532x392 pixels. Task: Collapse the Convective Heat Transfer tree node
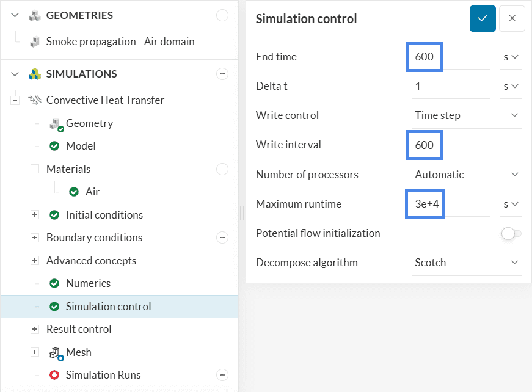coord(15,100)
